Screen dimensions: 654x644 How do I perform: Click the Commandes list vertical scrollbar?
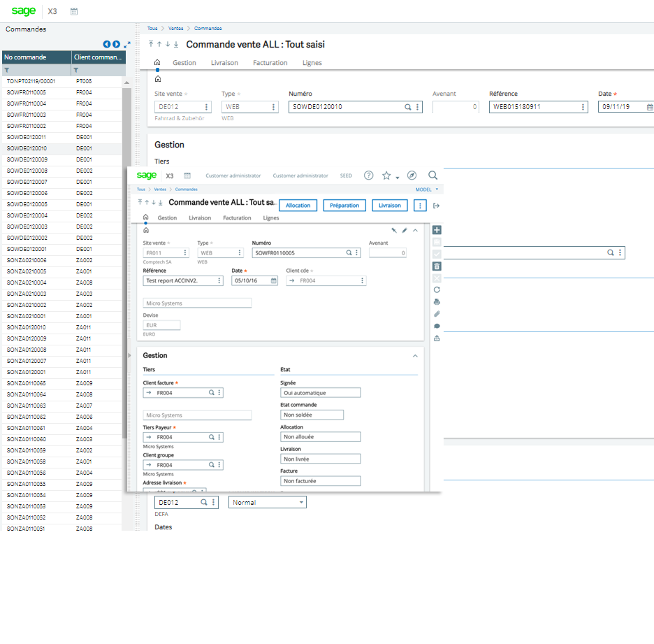click(x=126, y=263)
